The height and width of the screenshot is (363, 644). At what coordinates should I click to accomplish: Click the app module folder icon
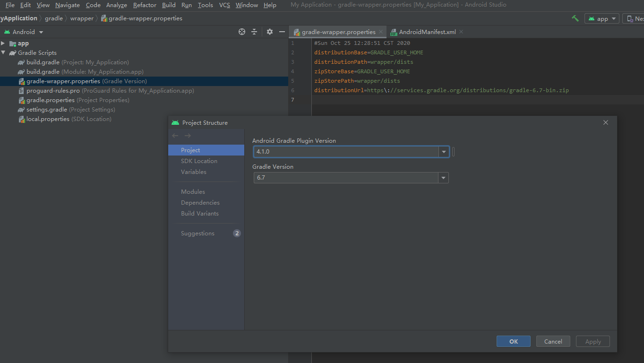[x=13, y=43]
